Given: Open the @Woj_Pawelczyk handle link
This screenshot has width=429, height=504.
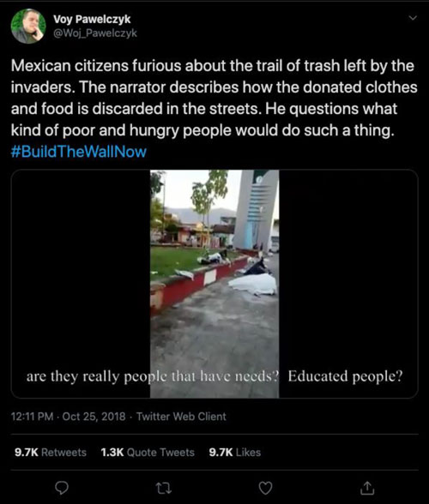Looking at the screenshot, I should [95, 33].
